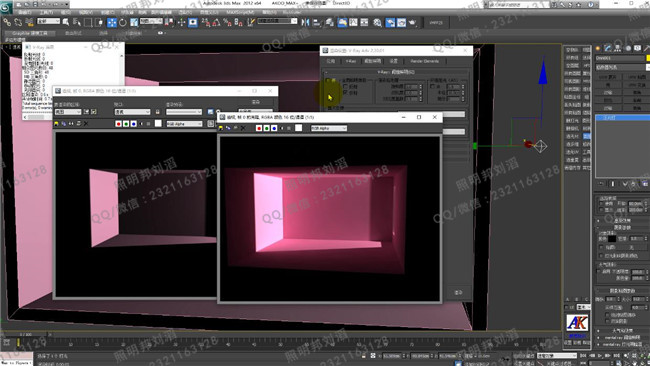Open the Rendered Frame Window icon
650x366 pixels.
coord(401,22)
